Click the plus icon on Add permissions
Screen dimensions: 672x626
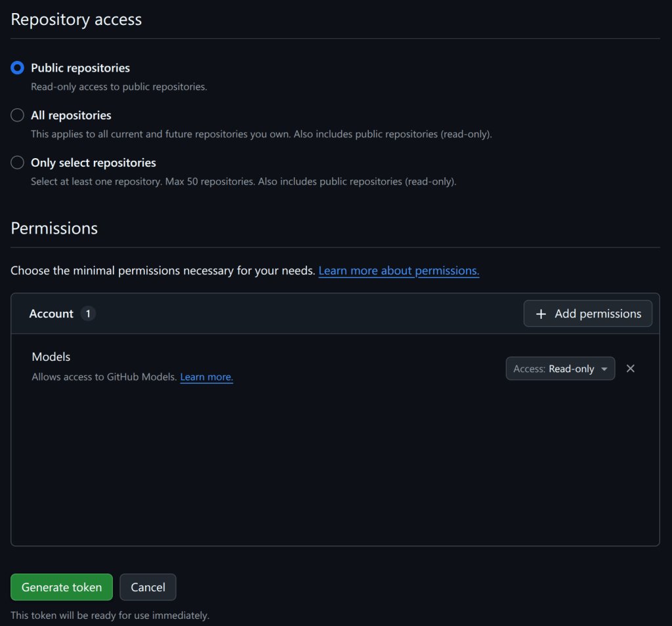coord(540,313)
